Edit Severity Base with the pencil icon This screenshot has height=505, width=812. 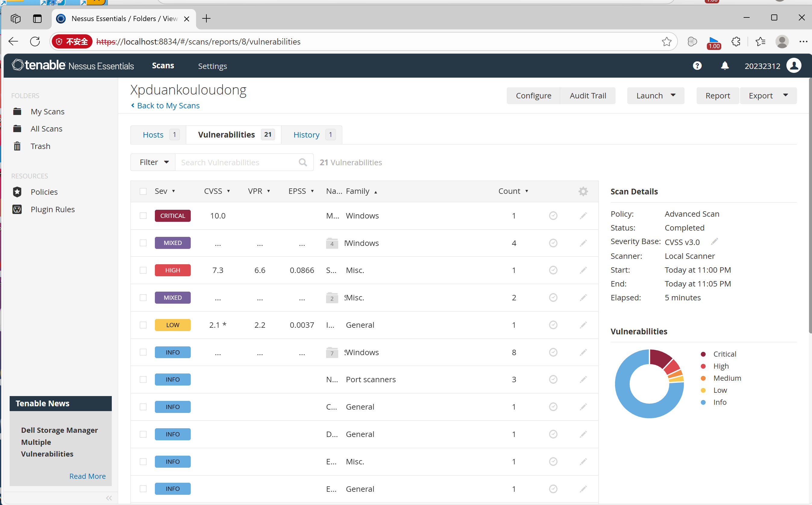[714, 241]
